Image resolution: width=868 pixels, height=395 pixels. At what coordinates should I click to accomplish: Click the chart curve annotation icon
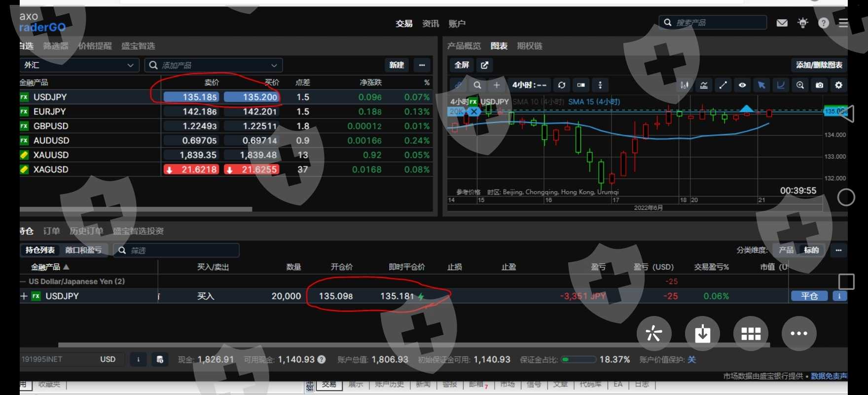tap(781, 85)
